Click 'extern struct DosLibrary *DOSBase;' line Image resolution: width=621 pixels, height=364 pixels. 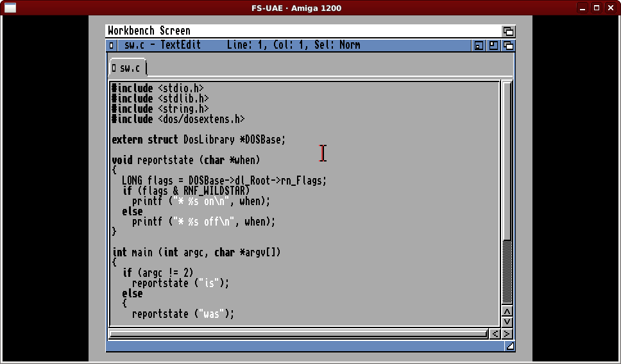pos(199,139)
